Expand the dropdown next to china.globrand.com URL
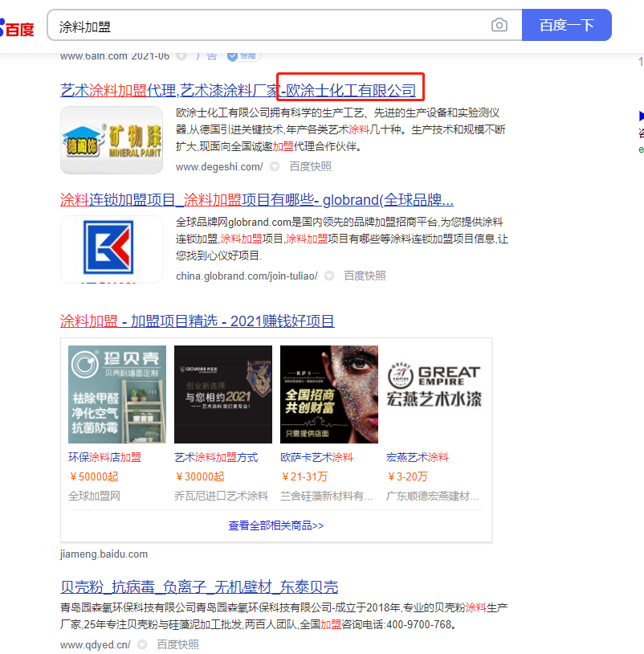644x654 pixels. (328, 275)
